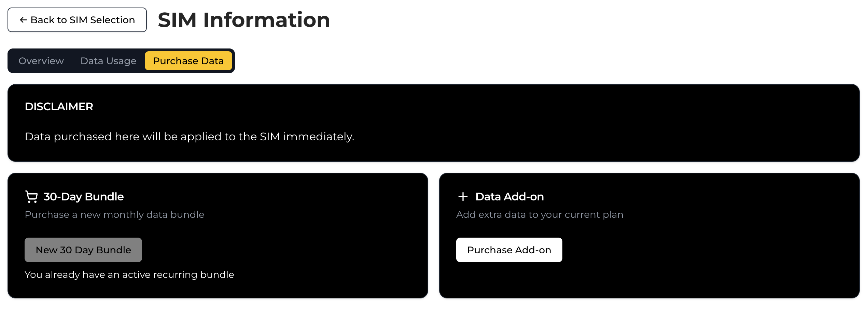
Task: Click the DISCLAIMER heading
Action: [x=58, y=107]
